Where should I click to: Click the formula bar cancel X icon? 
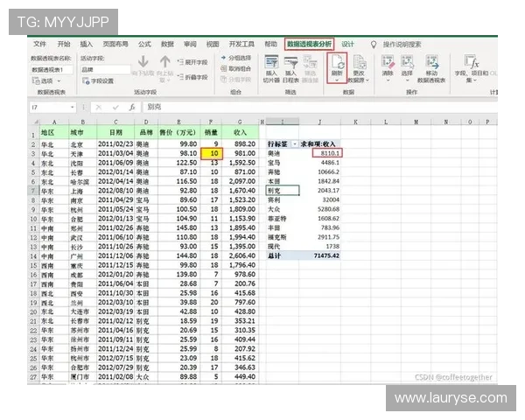pyautogui.click(x=98, y=107)
